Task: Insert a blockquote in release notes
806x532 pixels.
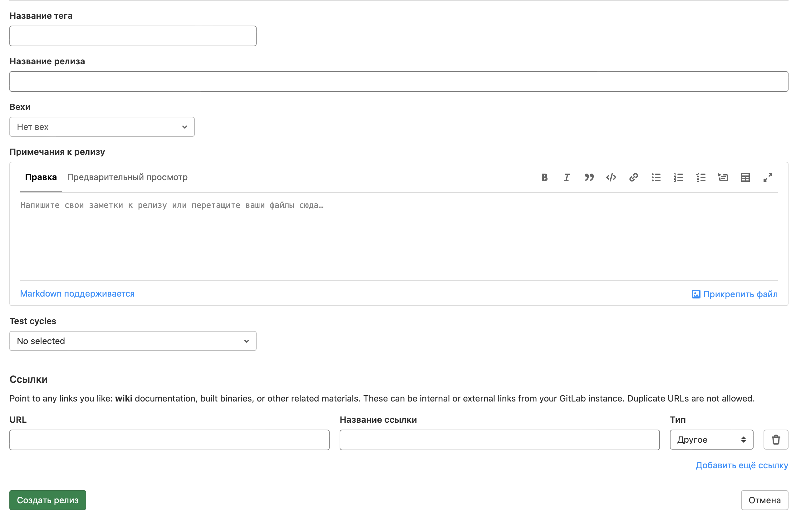Action: 589,177
